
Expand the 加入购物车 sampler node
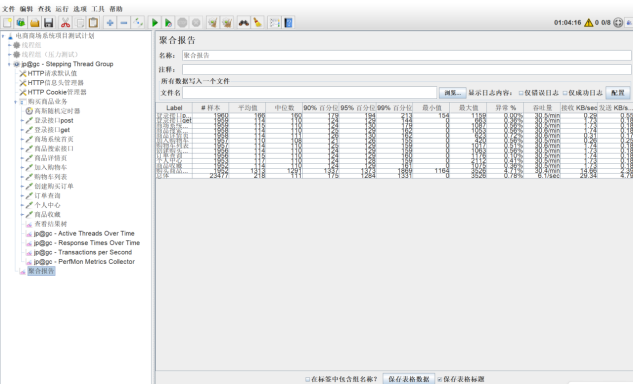point(22,167)
